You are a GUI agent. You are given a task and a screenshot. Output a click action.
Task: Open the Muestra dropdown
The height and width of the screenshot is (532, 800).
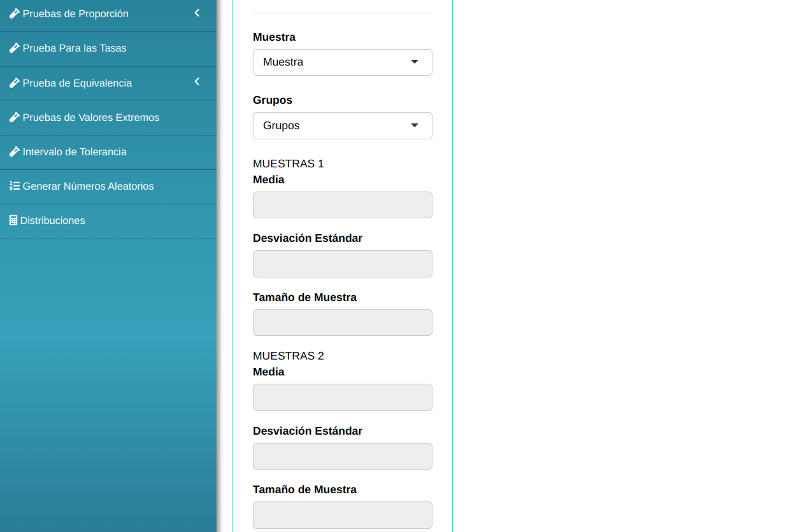pos(342,62)
